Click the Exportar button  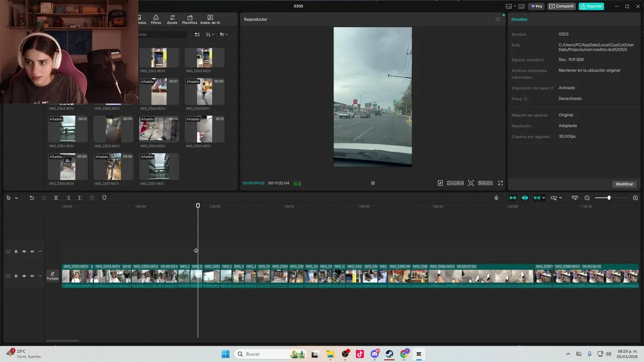(x=591, y=7)
